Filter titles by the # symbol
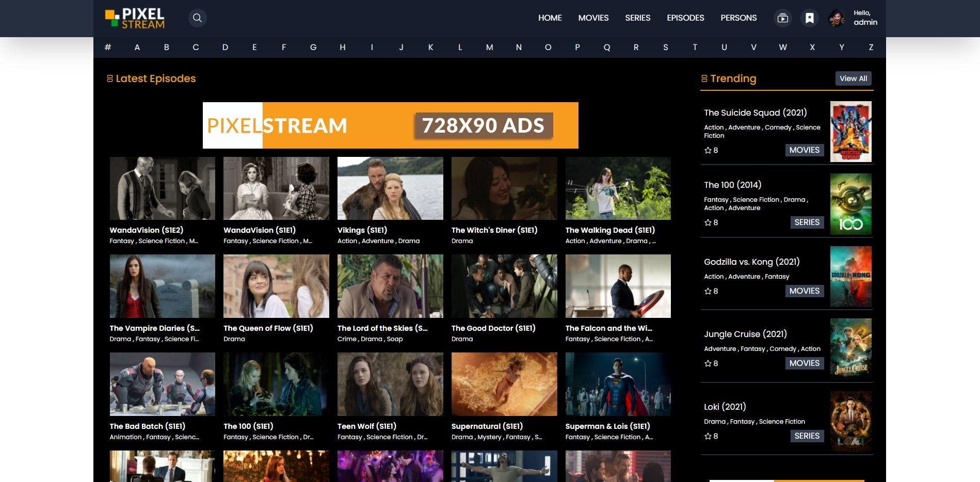The width and height of the screenshot is (980, 482). [x=108, y=47]
